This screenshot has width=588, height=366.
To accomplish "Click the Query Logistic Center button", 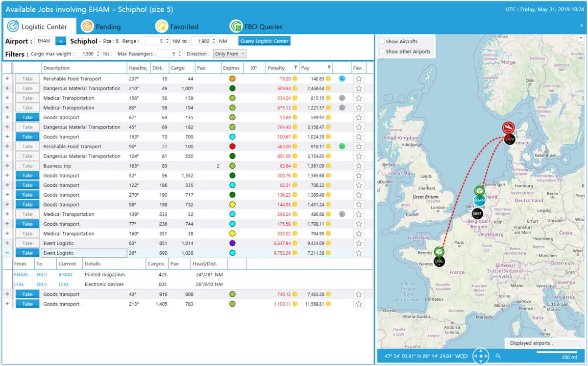I will [264, 41].
